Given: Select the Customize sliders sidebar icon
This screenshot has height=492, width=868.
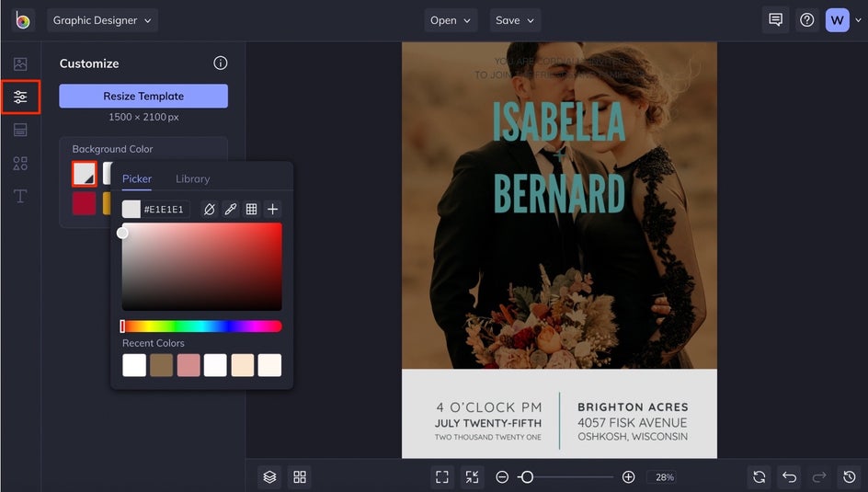Looking at the screenshot, I should coord(20,97).
